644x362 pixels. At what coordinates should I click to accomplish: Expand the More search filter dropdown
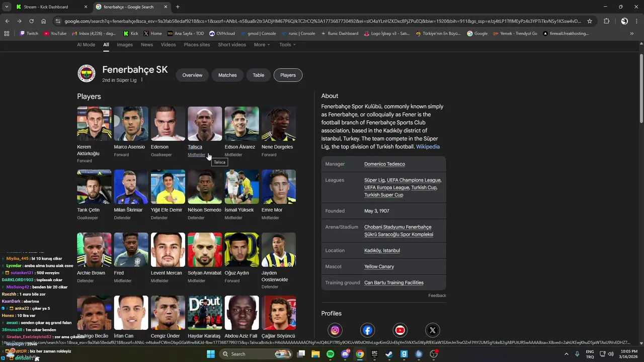click(262, 45)
